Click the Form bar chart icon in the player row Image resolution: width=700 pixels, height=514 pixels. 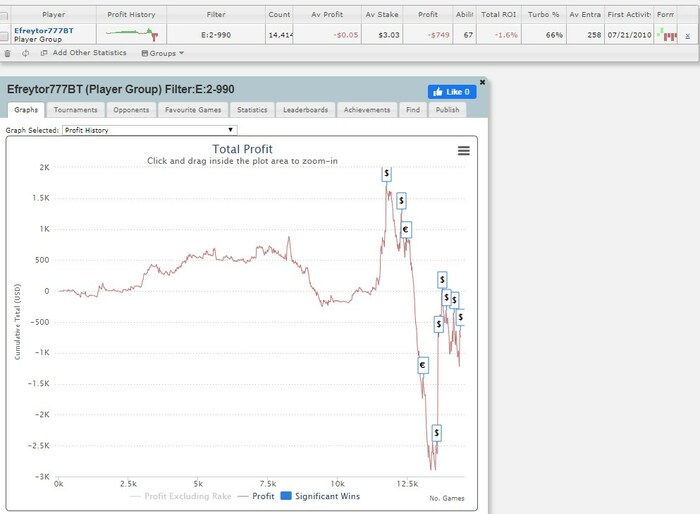pyautogui.click(x=667, y=34)
